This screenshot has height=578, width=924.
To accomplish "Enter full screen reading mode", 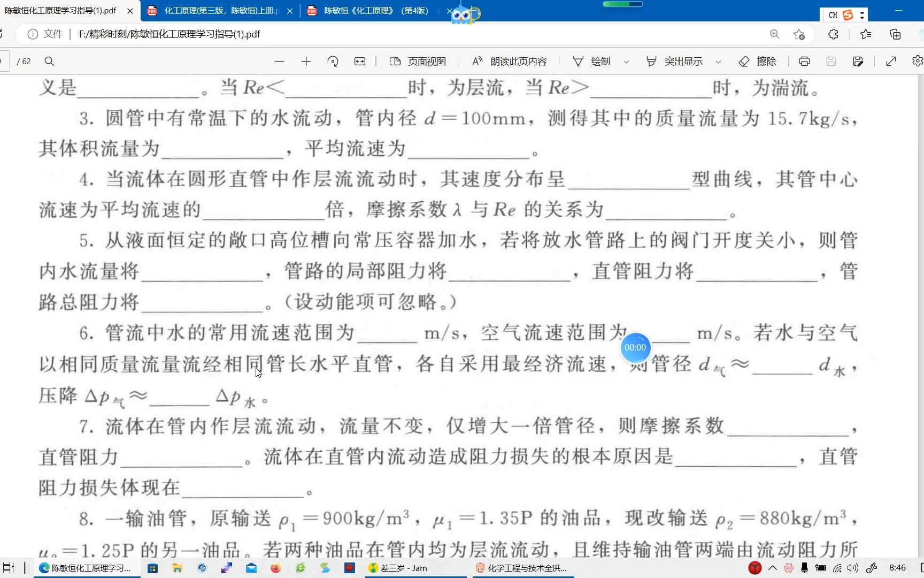I will [891, 61].
